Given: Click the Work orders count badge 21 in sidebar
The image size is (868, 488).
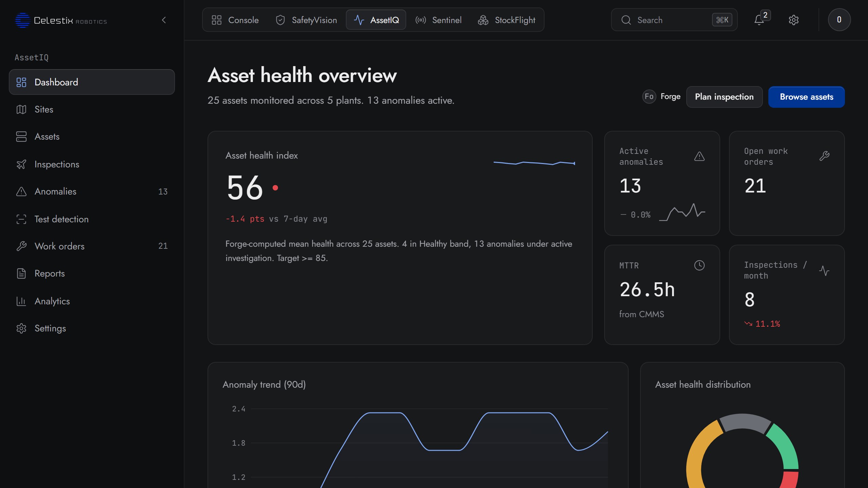Looking at the screenshot, I should point(163,246).
